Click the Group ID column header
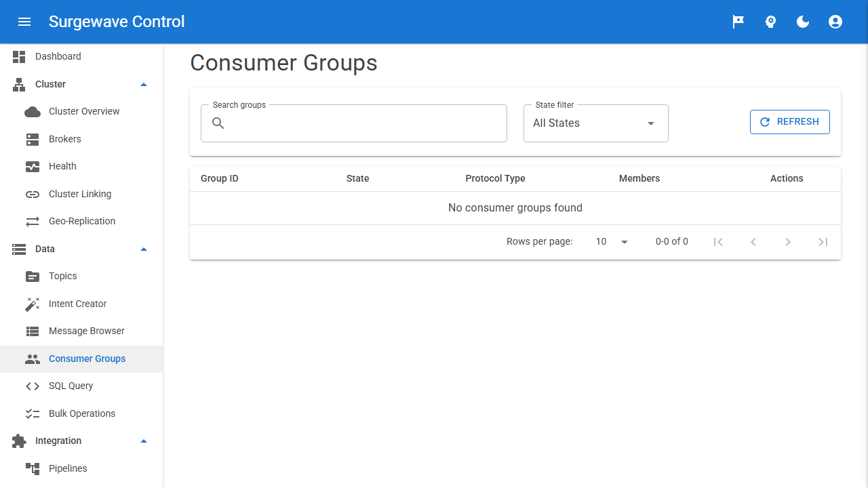868x488 pixels. click(220, 179)
